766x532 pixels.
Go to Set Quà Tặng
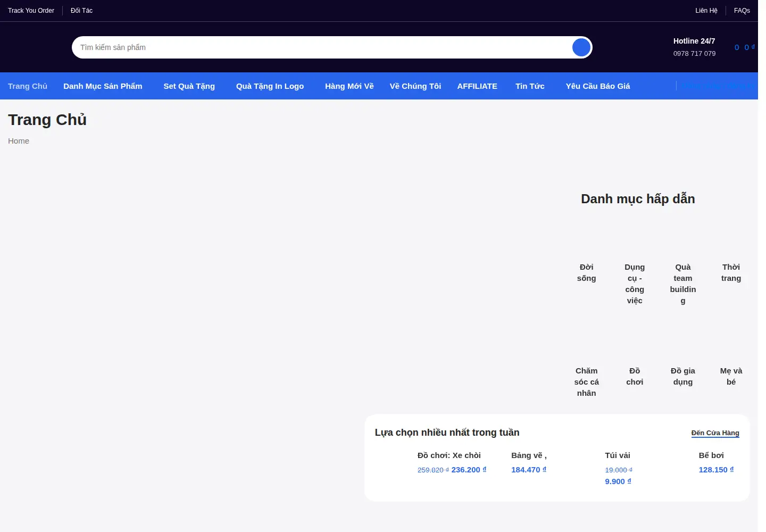point(189,86)
